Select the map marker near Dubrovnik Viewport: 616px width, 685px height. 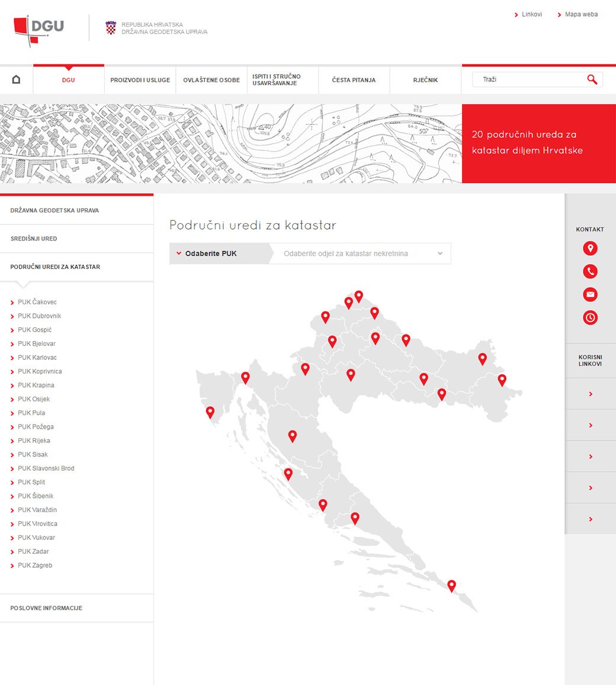pyautogui.click(x=451, y=586)
